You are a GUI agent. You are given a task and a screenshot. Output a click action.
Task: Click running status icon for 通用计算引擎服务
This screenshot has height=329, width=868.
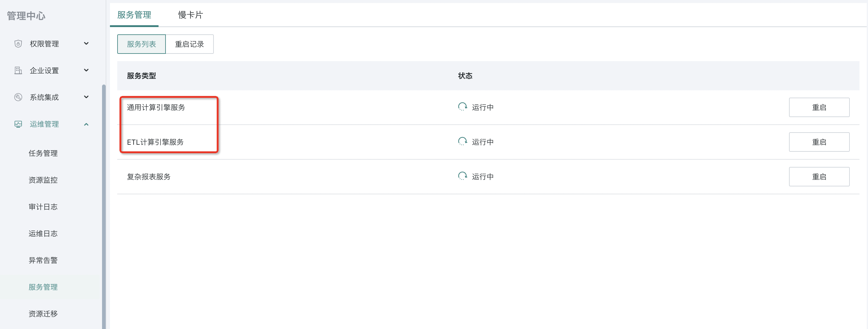point(463,107)
